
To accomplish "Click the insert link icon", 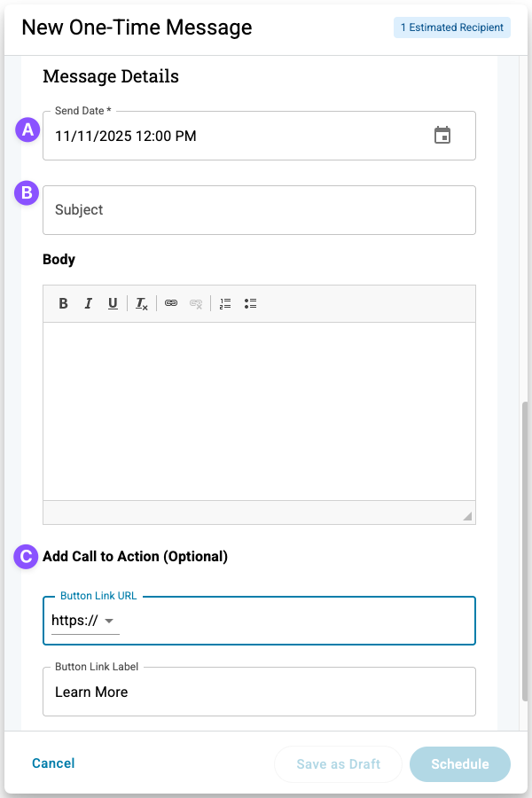I will tap(171, 303).
